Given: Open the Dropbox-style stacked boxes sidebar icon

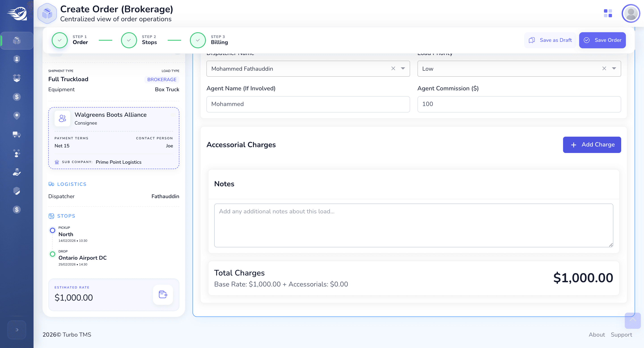Looking at the screenshot, I should (17, 78).
